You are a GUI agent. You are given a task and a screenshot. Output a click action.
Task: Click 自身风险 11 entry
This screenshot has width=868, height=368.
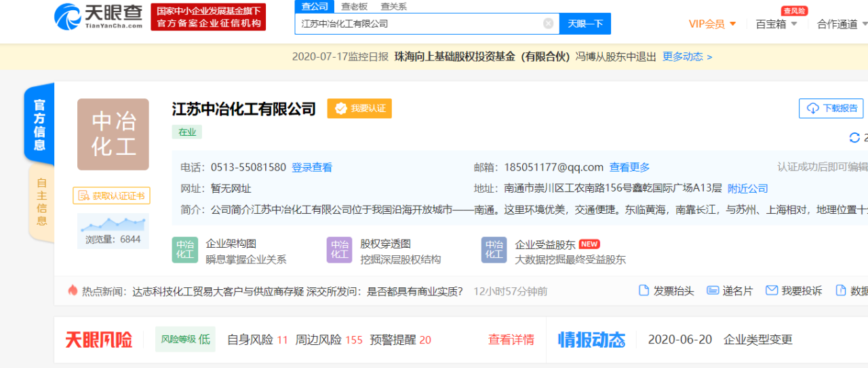tap(258, 339)
